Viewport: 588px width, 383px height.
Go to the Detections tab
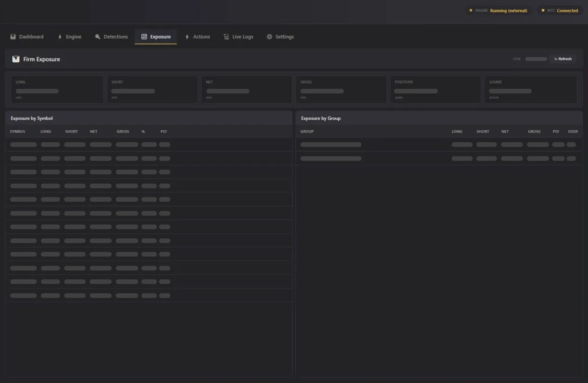pos(111,37)
